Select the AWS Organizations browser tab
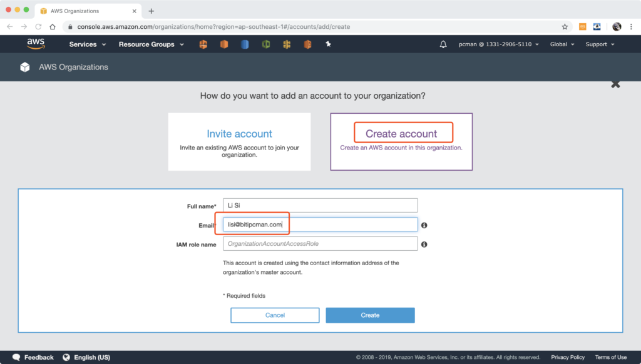Viewport: 641px width, 364px height. click(x=88, y=11)
